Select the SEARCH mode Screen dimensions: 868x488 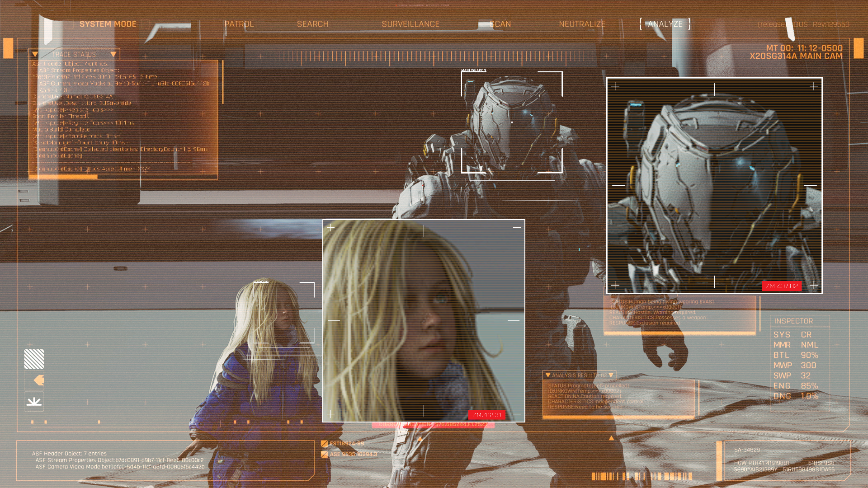coord(312,24)
